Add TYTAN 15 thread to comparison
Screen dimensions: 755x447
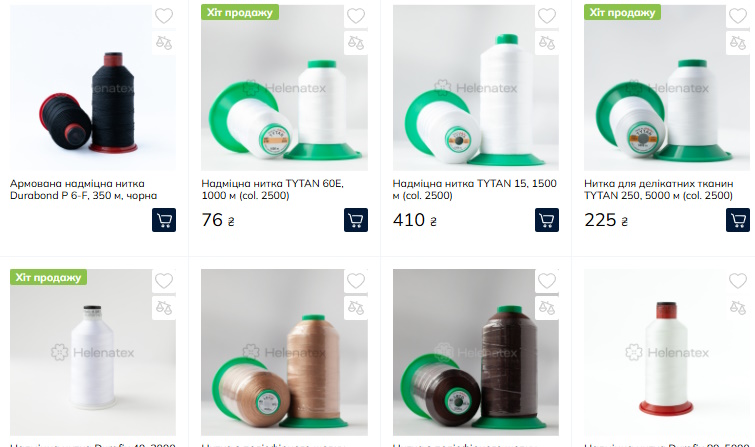pyautogui.click(x=547, y=43)
